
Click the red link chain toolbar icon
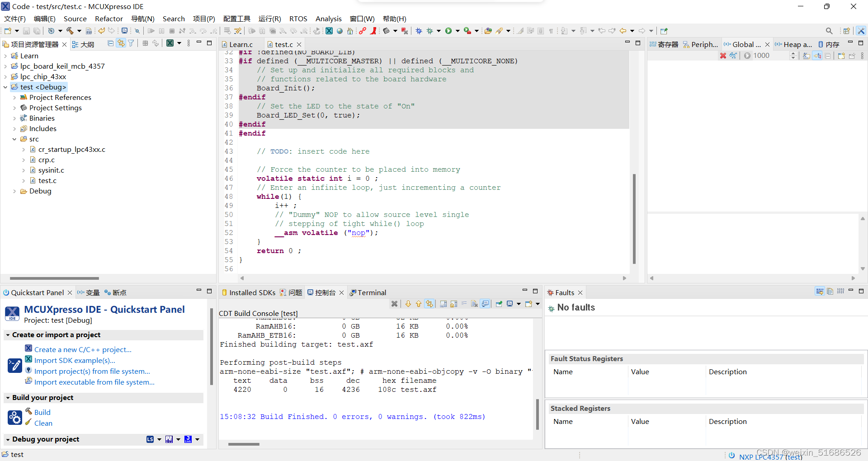coord(363,31)
